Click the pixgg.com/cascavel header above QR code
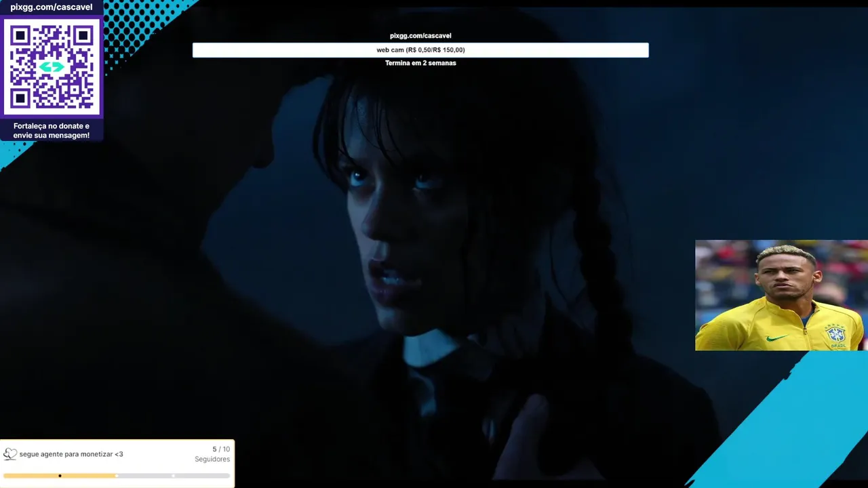Image resolution: width=868 pixels, height=488 pixels. point(52,7)
